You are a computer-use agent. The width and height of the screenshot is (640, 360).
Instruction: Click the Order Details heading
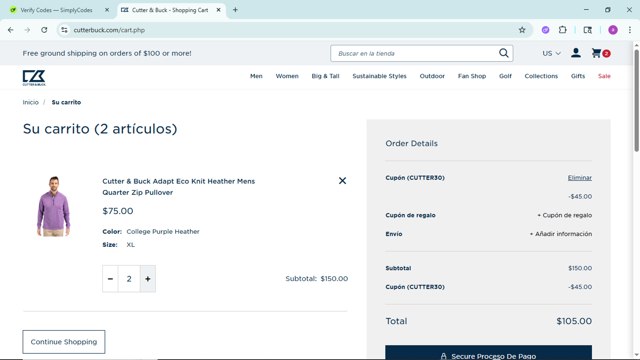[x=411, y=143]
